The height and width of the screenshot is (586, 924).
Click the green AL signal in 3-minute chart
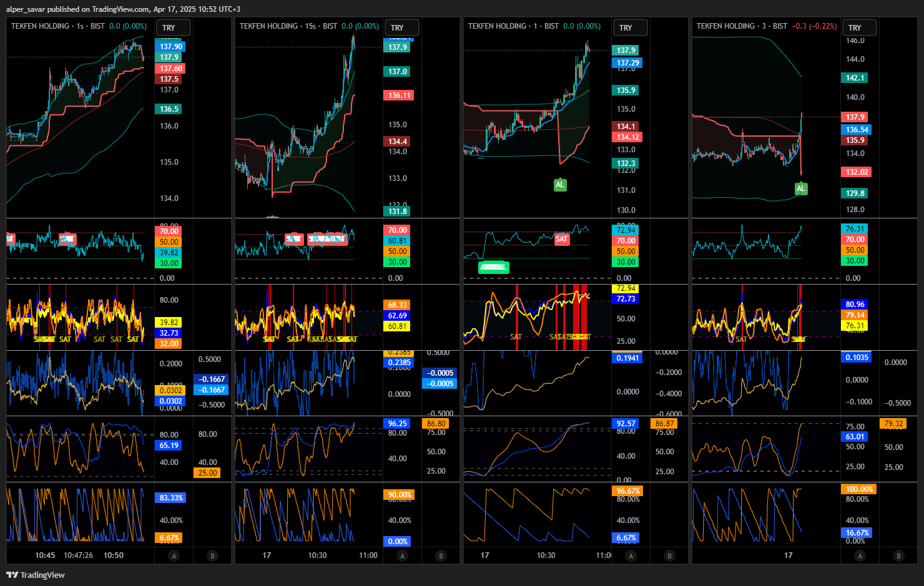800,188
